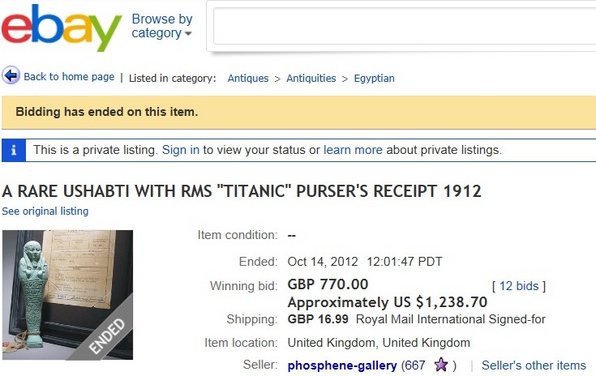Click the purple feedback star icon
The image size is (596, 376).
click(x=441, y=365)
